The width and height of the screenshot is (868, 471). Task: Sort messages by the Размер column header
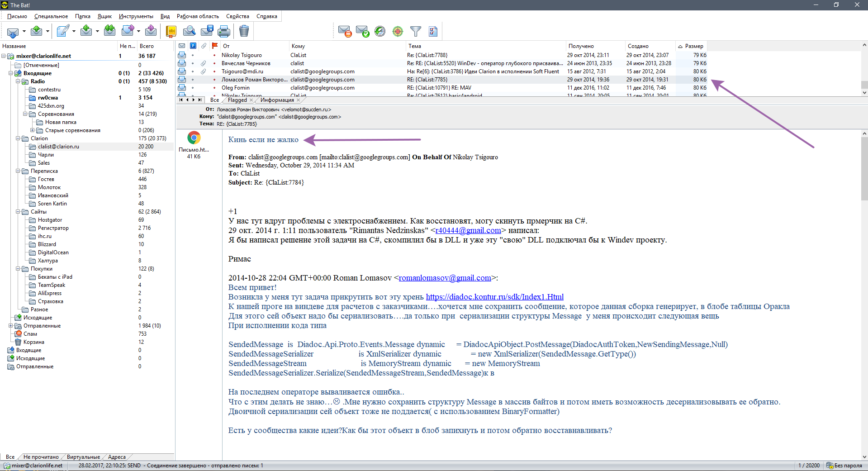point(694,46)
